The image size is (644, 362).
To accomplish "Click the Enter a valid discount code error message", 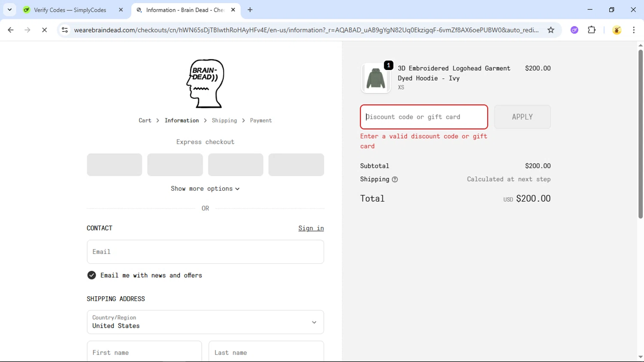I will (x=424, y=141).
